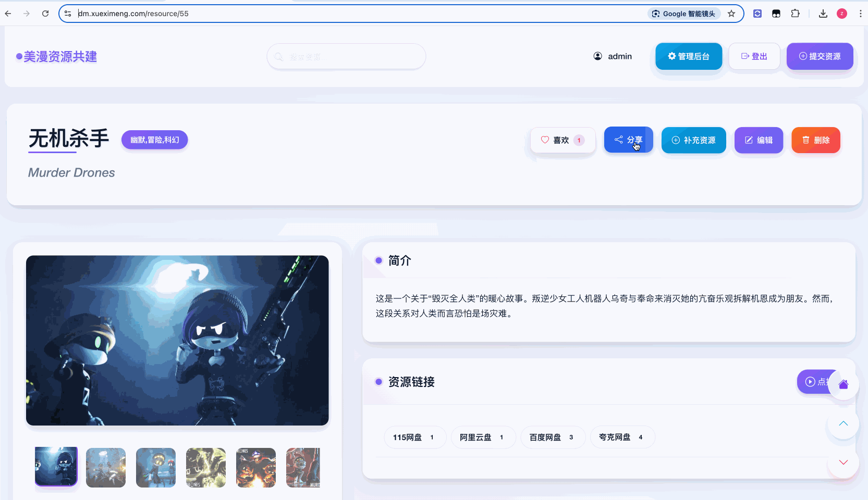Click 删除 to delete the resource
Image resolution: width=868 pixels, height=500 pixels.
pos(816,140)
